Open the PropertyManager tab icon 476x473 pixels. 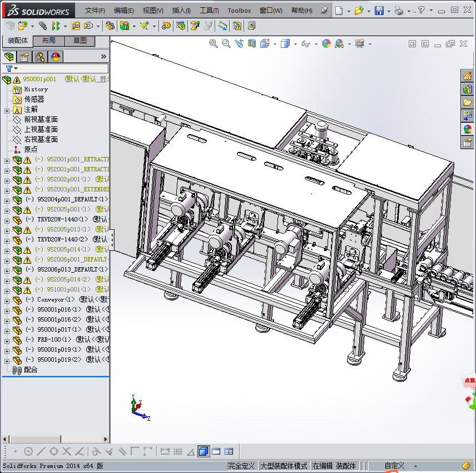(24, 57)
